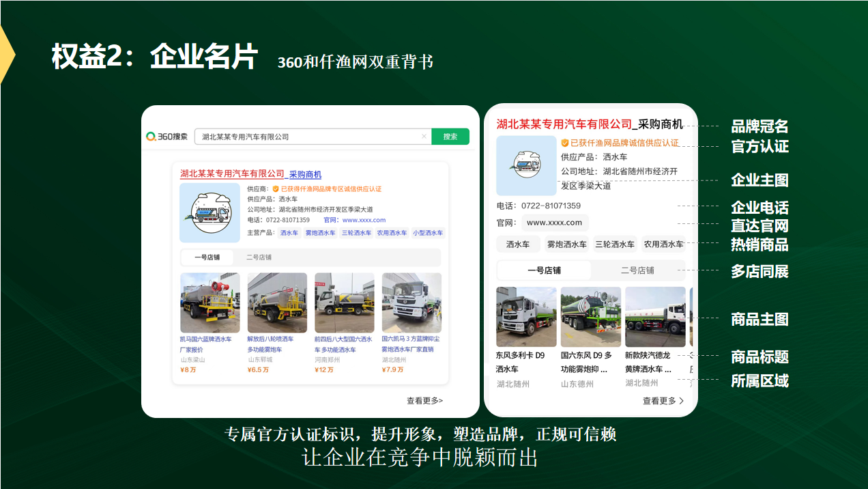Image resolution: width=868 pixels, height=489 pixels.
Task: Open the ¥7.9万 国六凯马3方 product thumbnail
Action: (411, 303)
